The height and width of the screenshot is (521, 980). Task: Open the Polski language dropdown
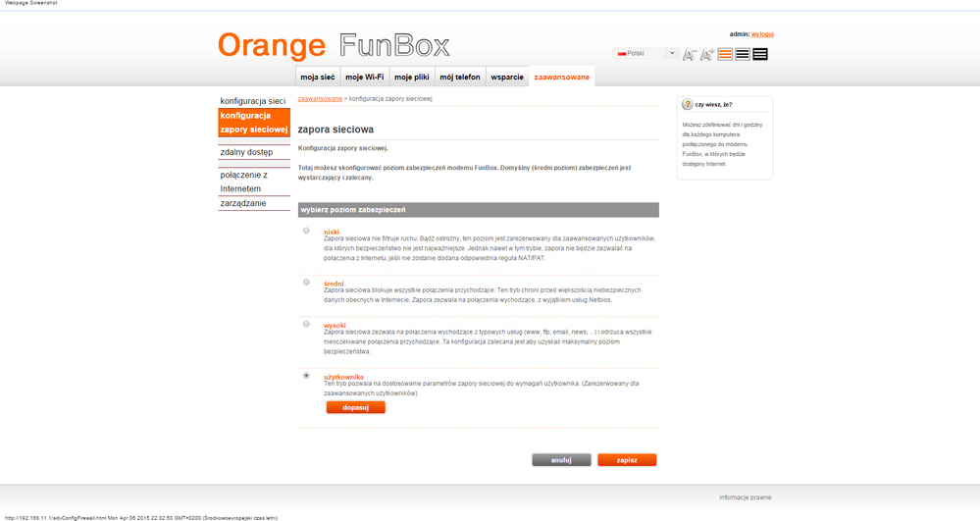click(x=645, y=53)
